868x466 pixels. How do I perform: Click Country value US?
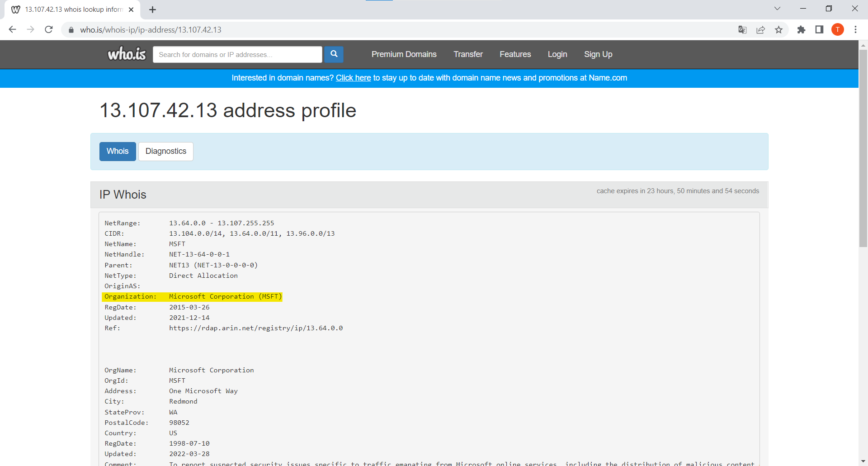[173, 433]
